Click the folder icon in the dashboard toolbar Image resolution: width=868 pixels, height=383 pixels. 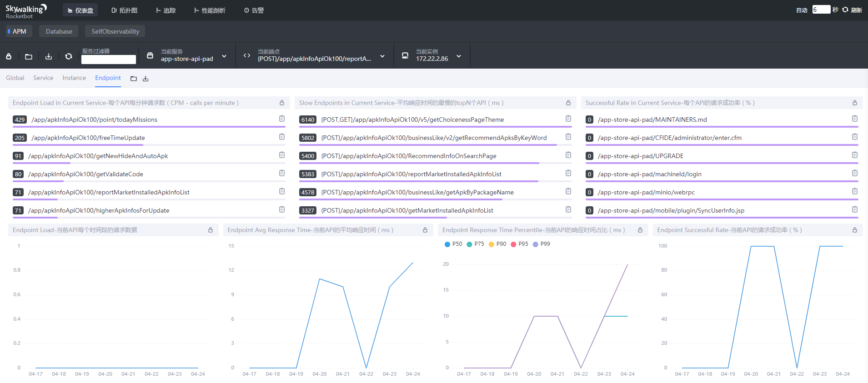click(29, 56)
